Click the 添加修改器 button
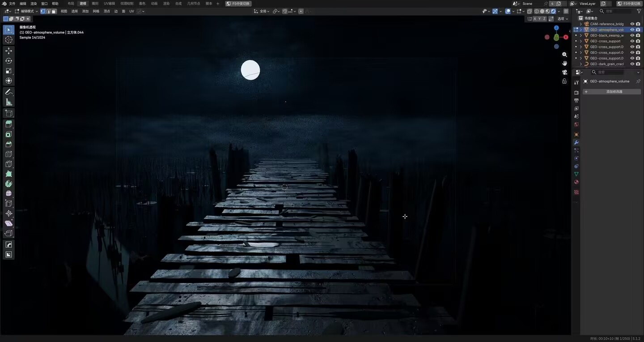 click(x=611, y=92)
